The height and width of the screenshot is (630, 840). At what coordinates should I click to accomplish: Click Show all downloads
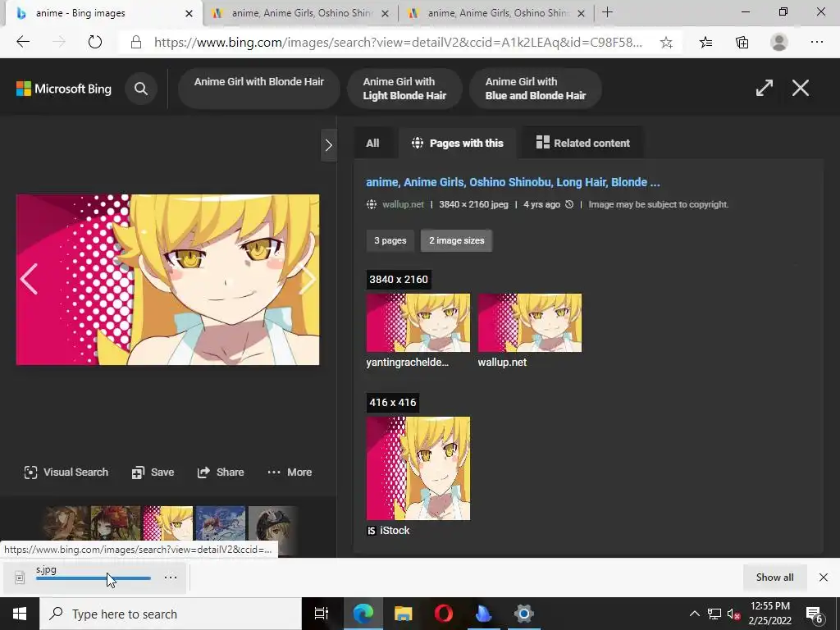coord(774,577)
